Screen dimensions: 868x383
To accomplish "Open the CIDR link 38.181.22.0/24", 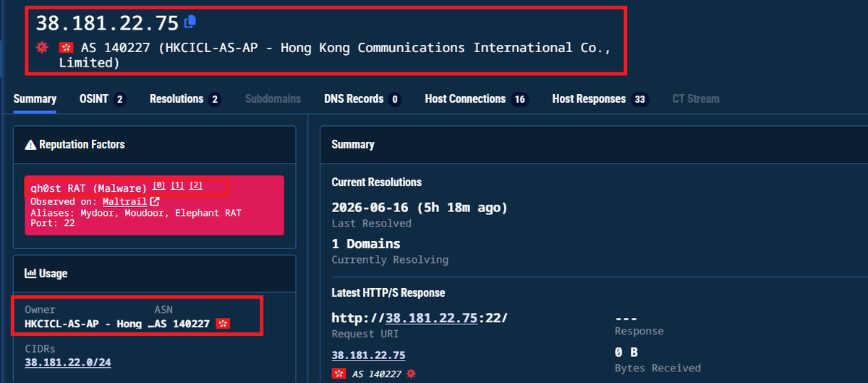I will tap(68, 362).
